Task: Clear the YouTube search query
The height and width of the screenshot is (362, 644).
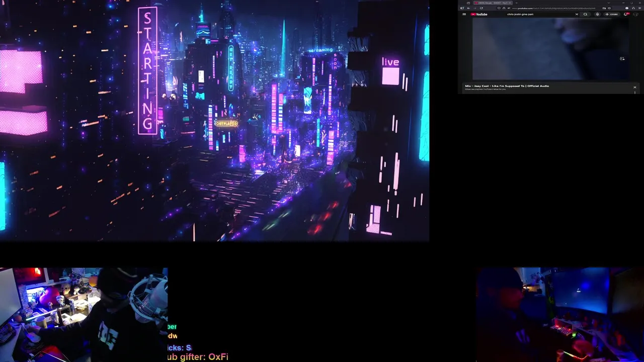Action: 577,14
